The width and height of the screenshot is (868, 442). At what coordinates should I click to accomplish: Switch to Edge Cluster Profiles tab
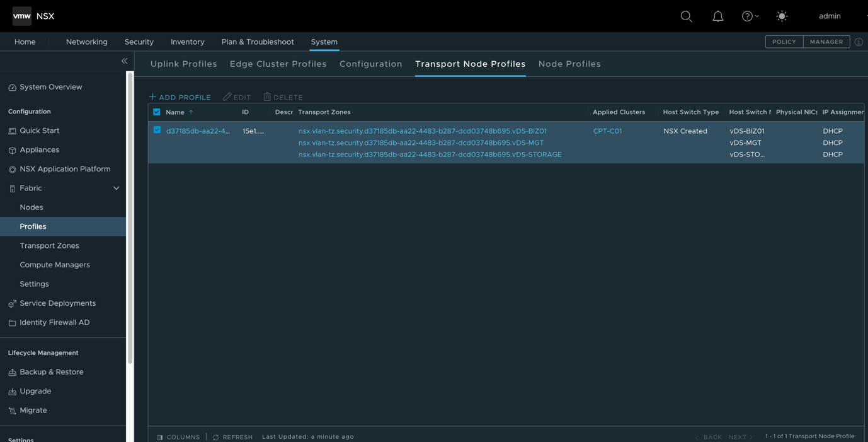click(278, 64)
